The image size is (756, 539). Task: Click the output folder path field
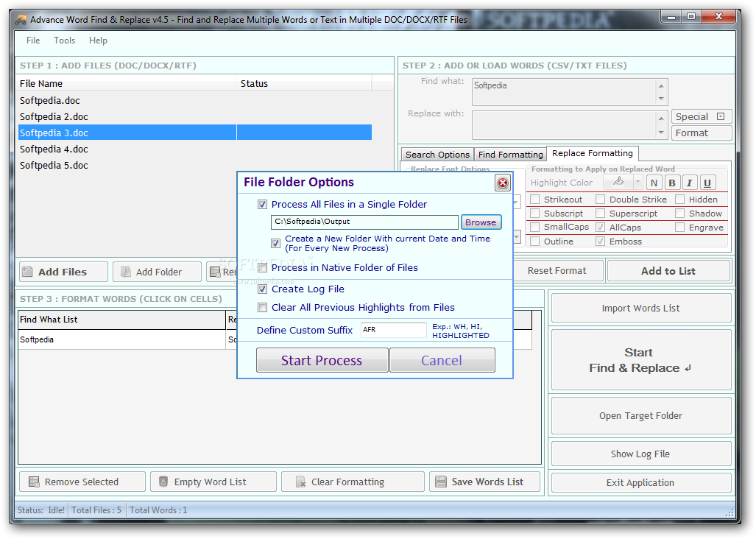364,222
